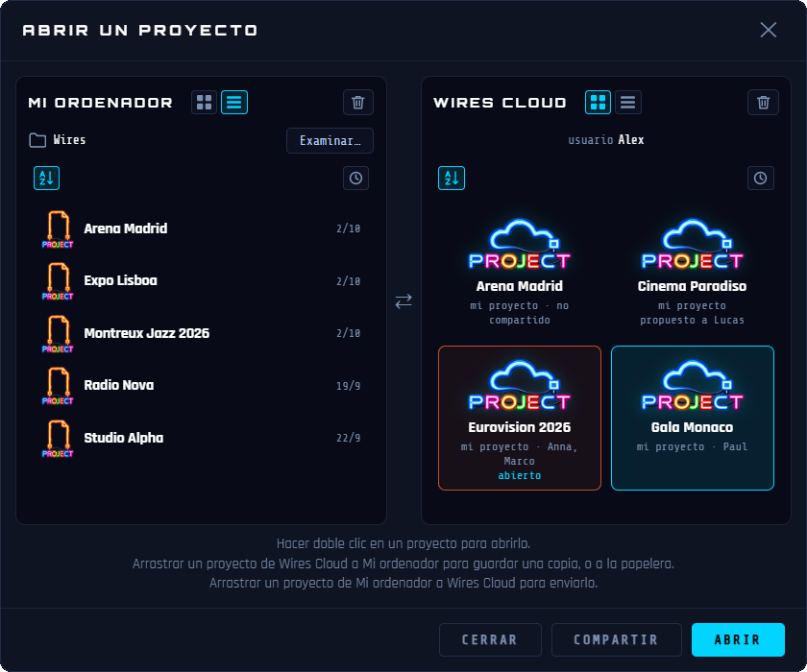Click the Cinema Paradiso title text

[x=693, y=286]
